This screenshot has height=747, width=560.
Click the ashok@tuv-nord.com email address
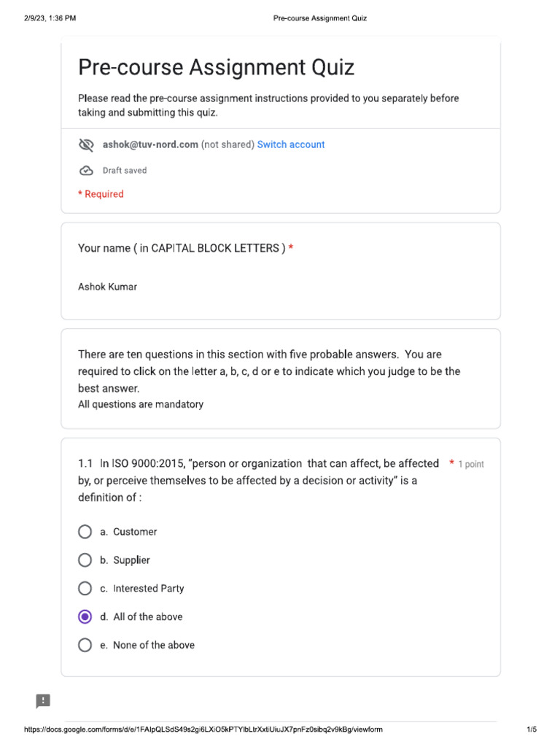tap(150, 144)
